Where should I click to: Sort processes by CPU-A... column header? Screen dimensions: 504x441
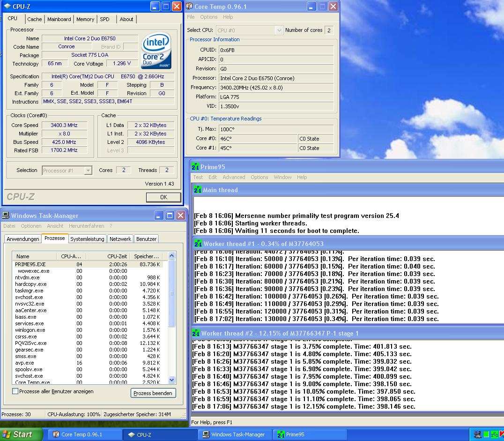(72, 256)
